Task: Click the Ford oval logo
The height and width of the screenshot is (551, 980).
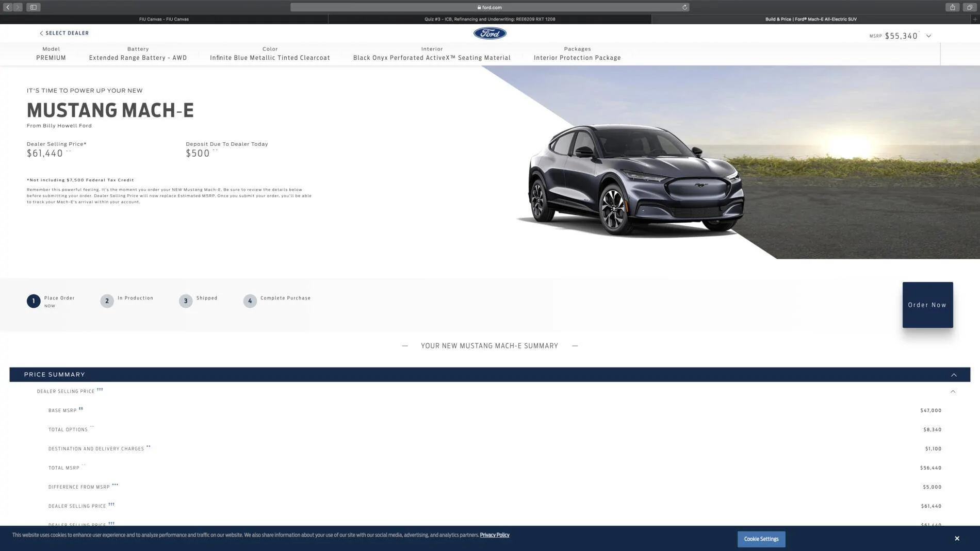Action: point(489,33)
